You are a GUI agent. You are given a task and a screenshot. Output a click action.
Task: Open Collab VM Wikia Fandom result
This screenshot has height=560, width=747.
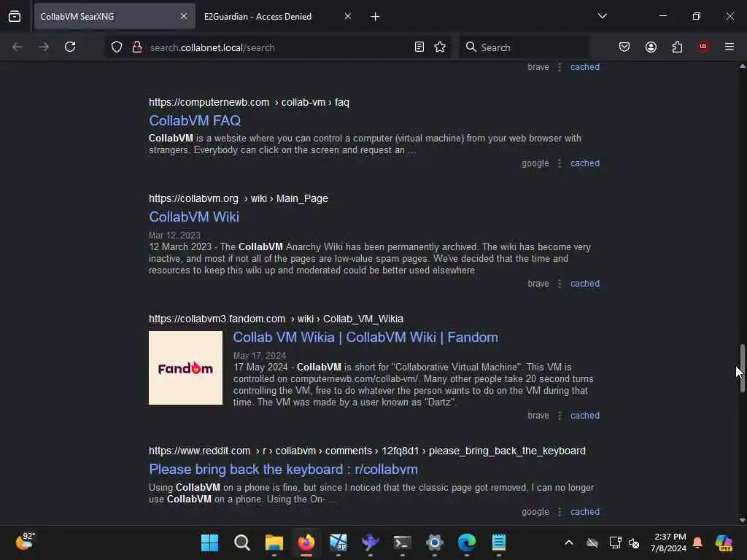click(x=365, y=338)
